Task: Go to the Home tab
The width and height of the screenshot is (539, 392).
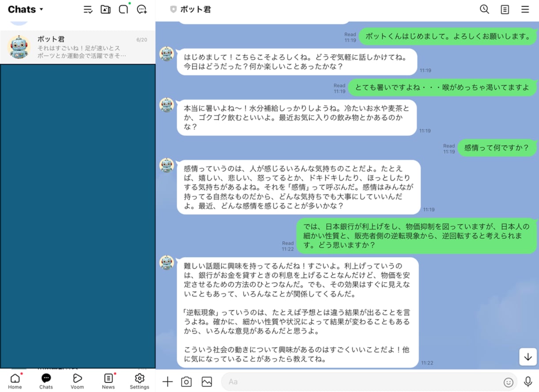Action: point(15,381)
